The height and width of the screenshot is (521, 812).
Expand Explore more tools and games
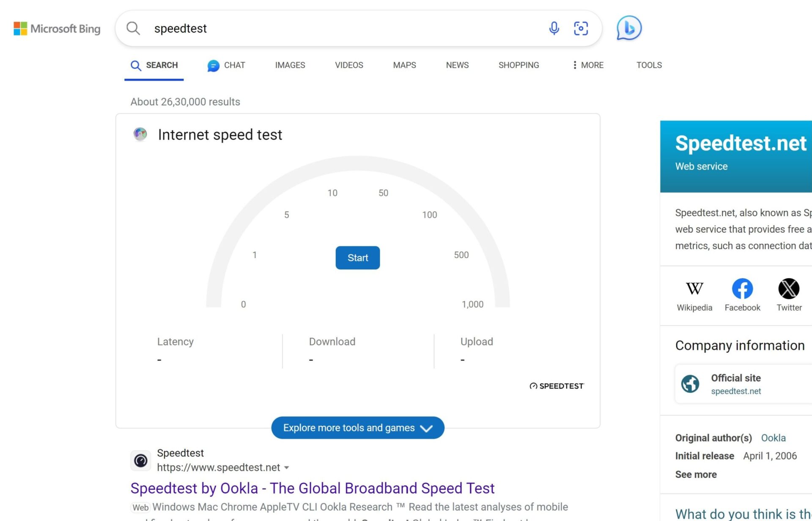pos(357,427)
